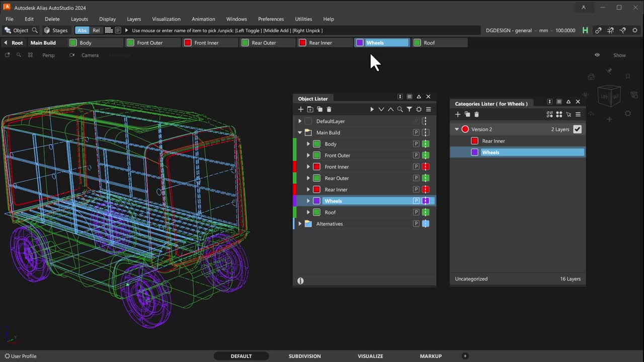Enable Abs absolute coordinate mode
This screenshot has height=362, width=644.
tap(82, 30)
